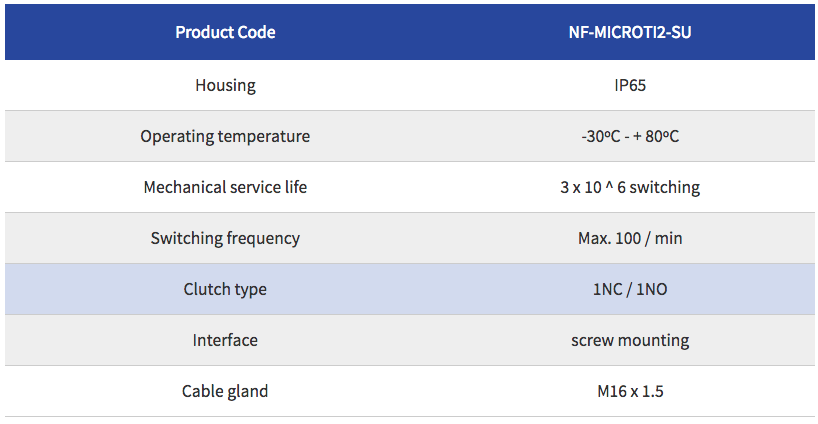
Task: Select the IP65 value cell
Action: [x=630, y=86]
